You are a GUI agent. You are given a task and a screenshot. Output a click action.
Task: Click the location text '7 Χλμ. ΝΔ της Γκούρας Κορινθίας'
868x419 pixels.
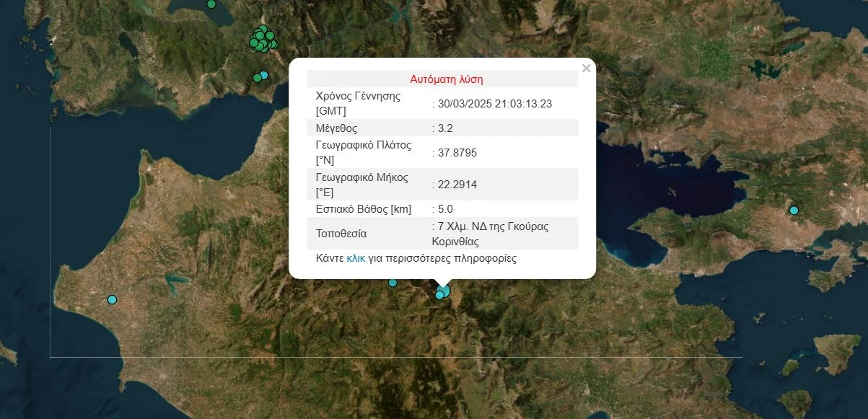coord(491,234)
